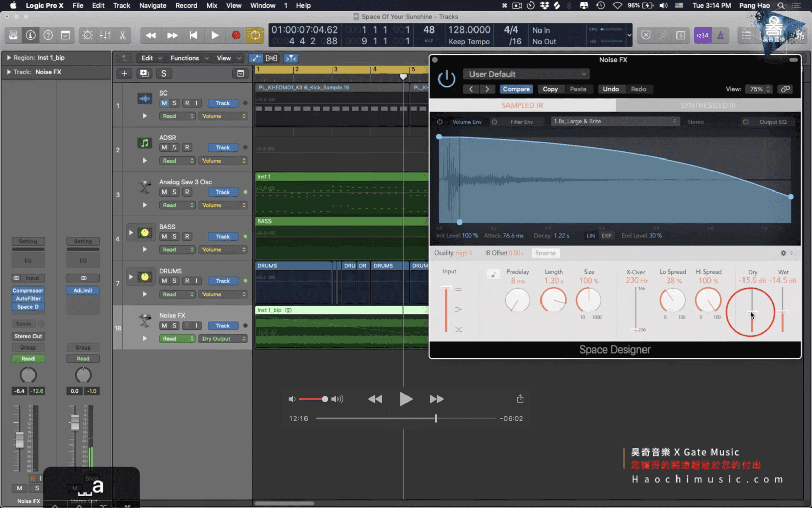The image size is (812, 508).
Task: Expand the DRUMS track stack triangle
Action: point(131,277)
